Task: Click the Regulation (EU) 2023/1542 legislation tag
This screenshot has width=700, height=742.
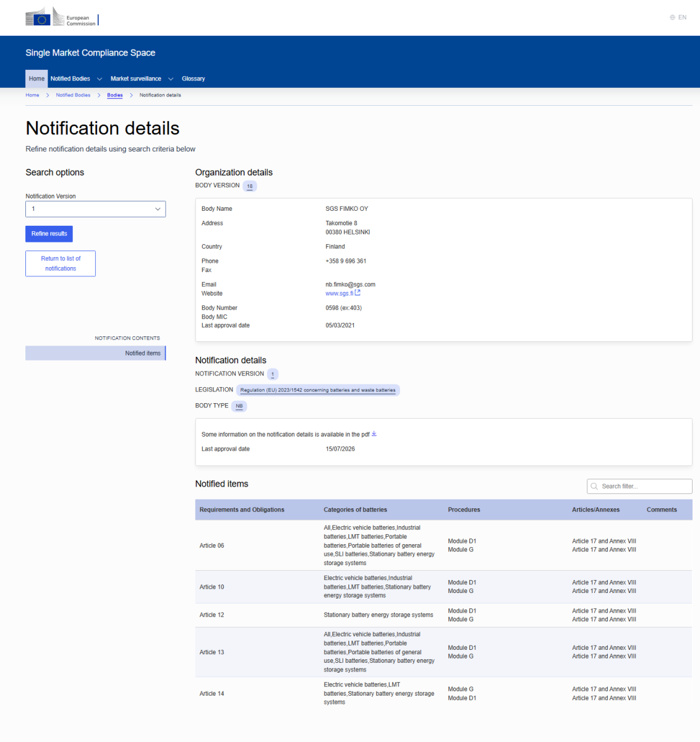Action: pyautogui.click(x=318, y=390)
